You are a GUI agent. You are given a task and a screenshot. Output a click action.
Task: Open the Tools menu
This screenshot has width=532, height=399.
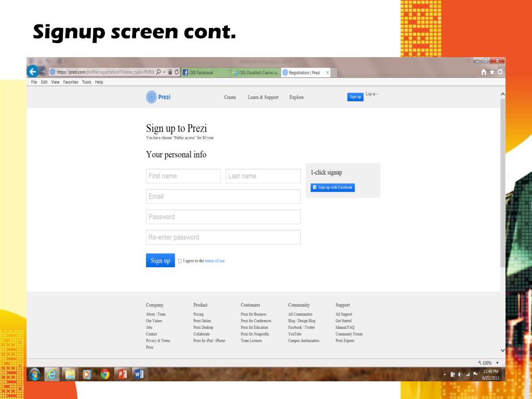87,82
